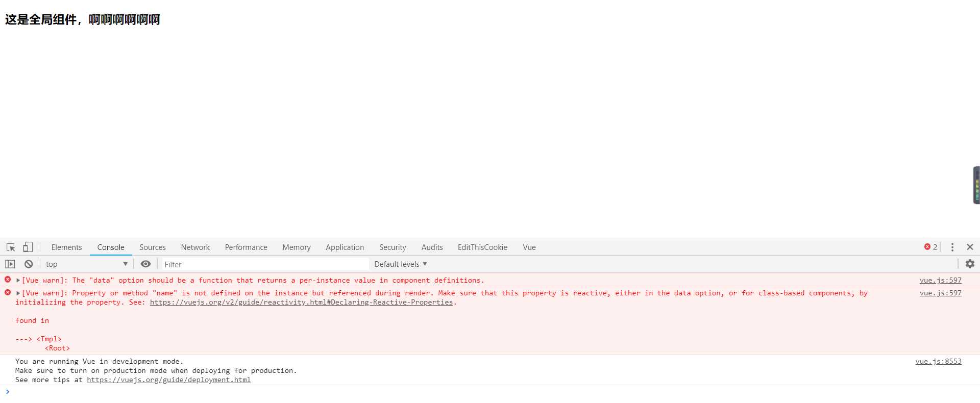The height and width of the screenshot is (403, 980).
Task: Clear the console with the ban icon
Action: [29, 264]
